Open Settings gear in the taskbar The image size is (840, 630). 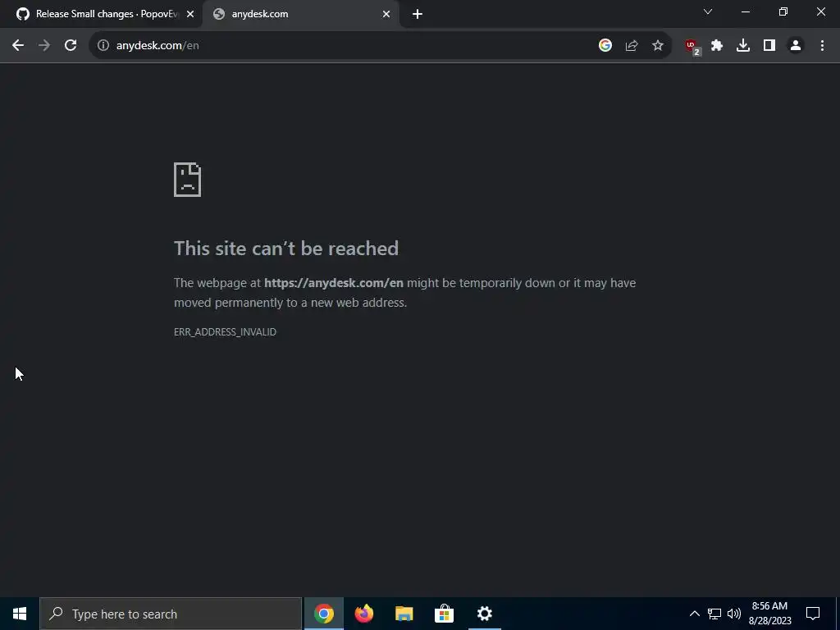point(484,614)
